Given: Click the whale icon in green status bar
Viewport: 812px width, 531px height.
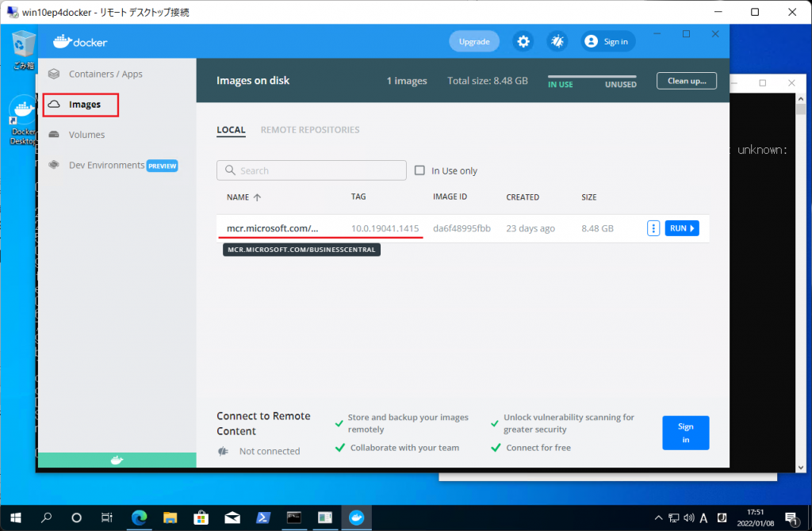Looking at the screenshot, I should coord(117,460).
